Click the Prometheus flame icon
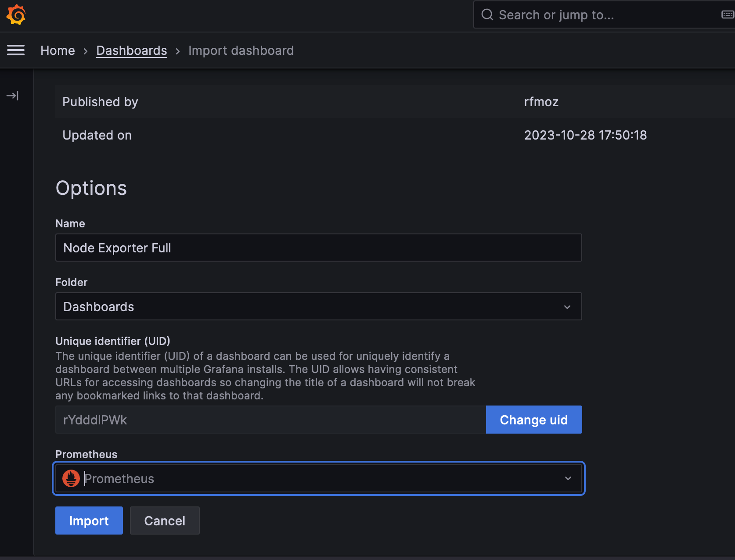Image resolution: width=735 pixels, height=560 pixels. 71,478
